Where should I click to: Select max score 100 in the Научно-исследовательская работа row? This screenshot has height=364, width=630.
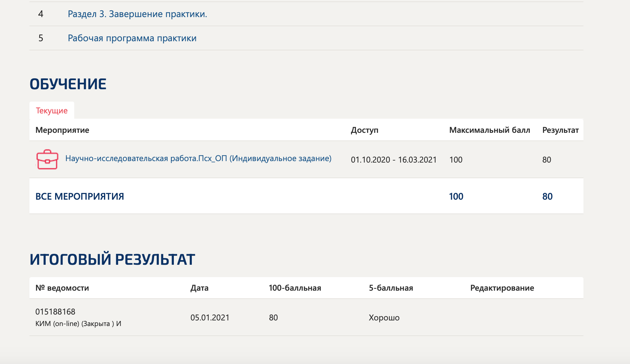[x=456, y=160]
